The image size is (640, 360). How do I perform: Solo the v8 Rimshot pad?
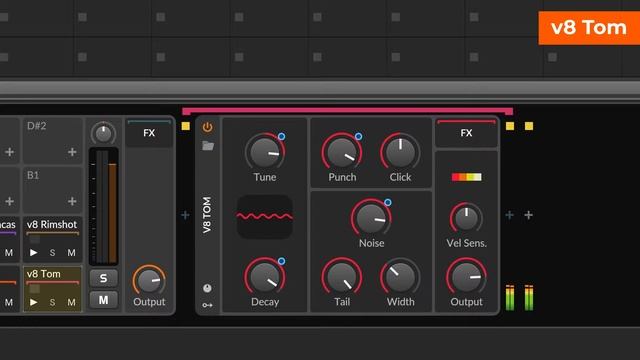tap(52, 253)
